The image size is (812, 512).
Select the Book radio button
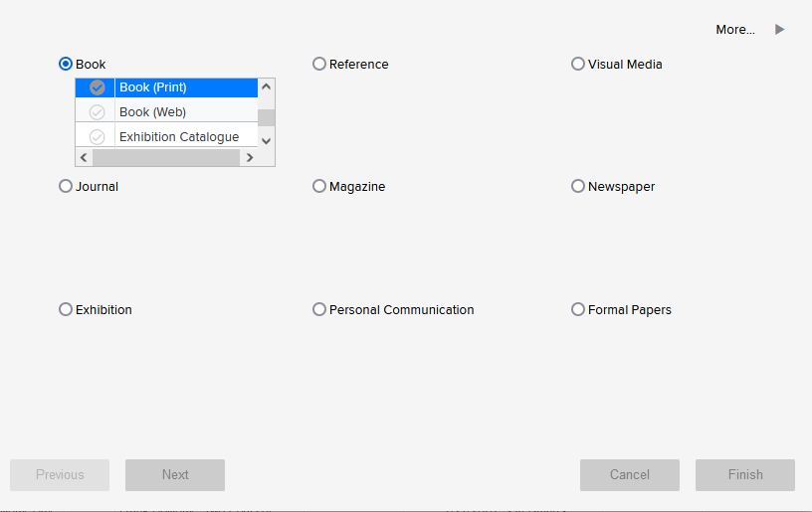[66, 64]
